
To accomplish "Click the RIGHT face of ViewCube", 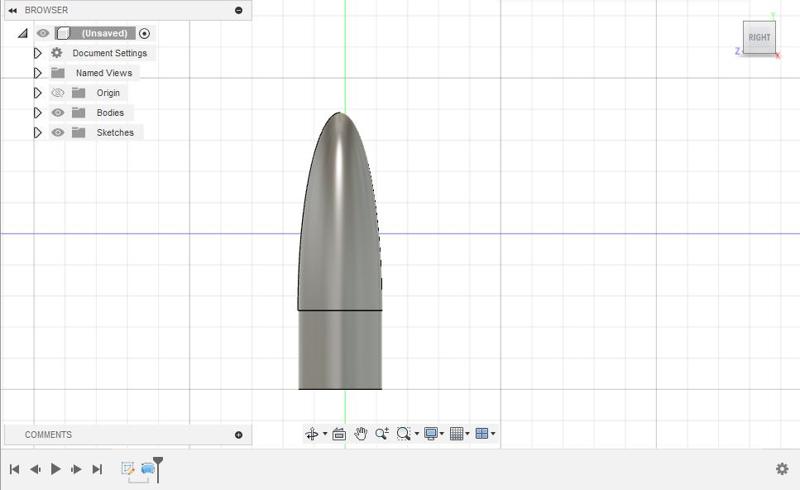I will (x=759, y=37).
